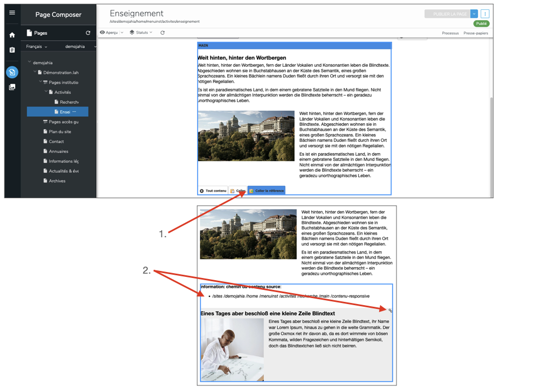Open the Français language dropdown
Image resolution: width=554 pixels, height=392 pixels.
37,47
